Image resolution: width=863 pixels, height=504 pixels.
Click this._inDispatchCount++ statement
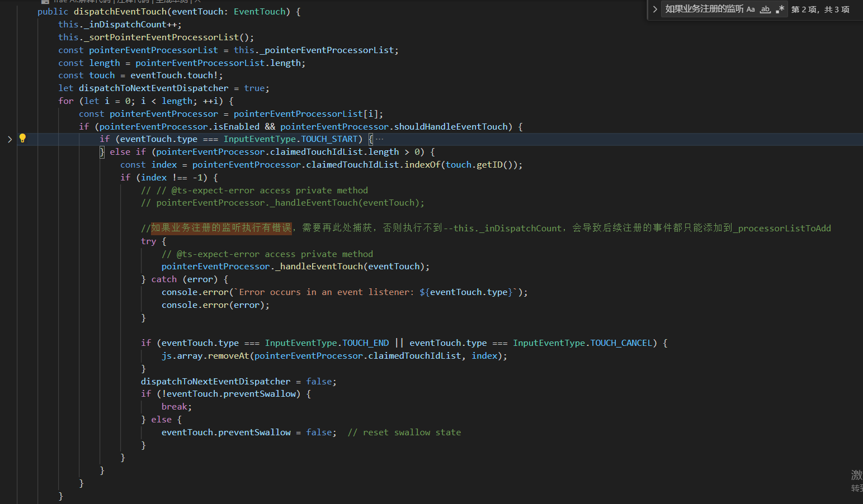120,25
